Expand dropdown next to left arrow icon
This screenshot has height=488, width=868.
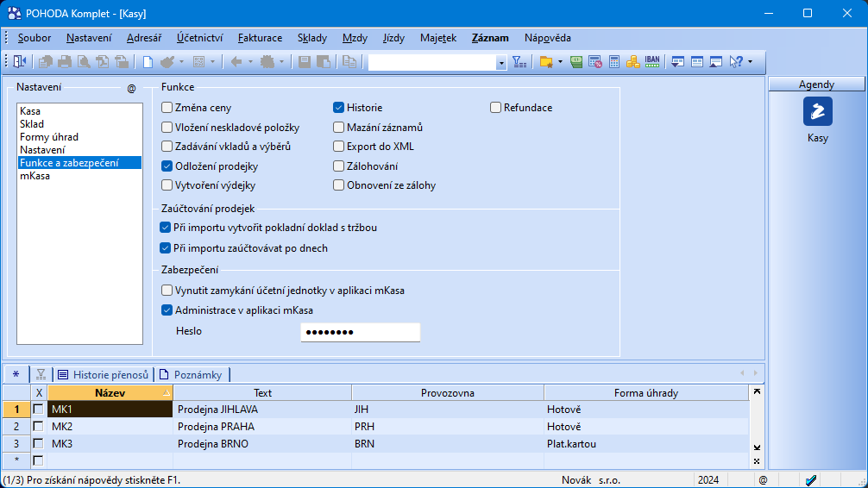(250, 62)
